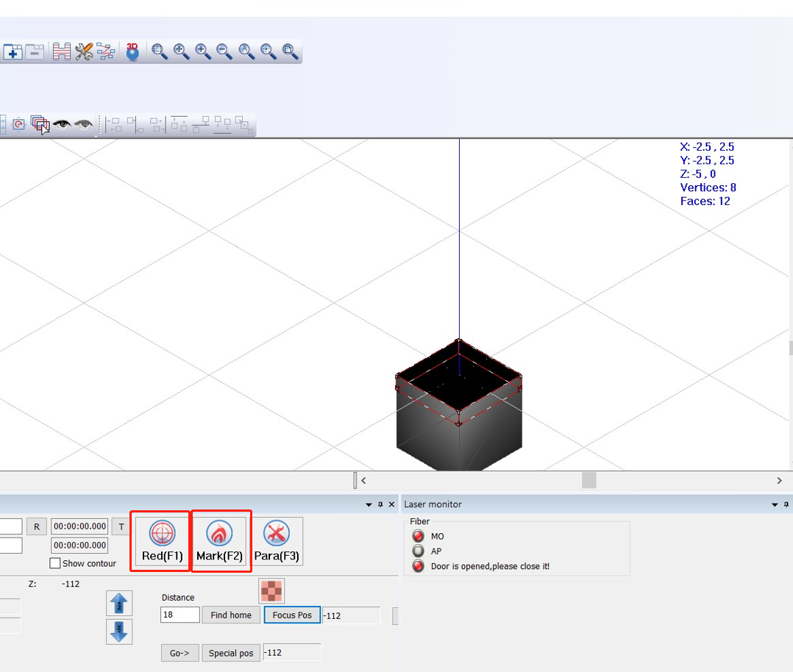
Task: Click the Vertices: 8 info text
Action: pyautogui.click(x=708, y=187)
